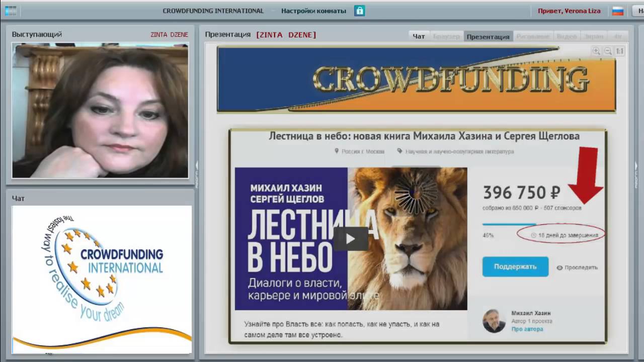Click the Выступающий panel header

(37, 34)
